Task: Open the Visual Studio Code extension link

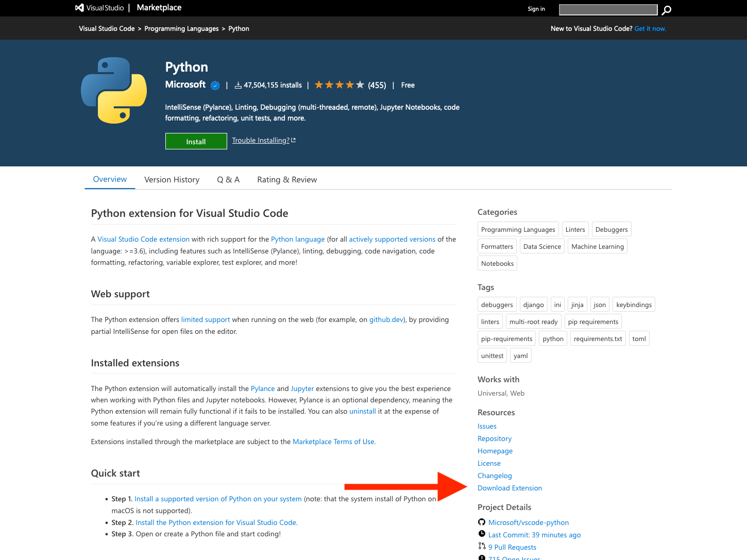Action: (x=144, y=239)
